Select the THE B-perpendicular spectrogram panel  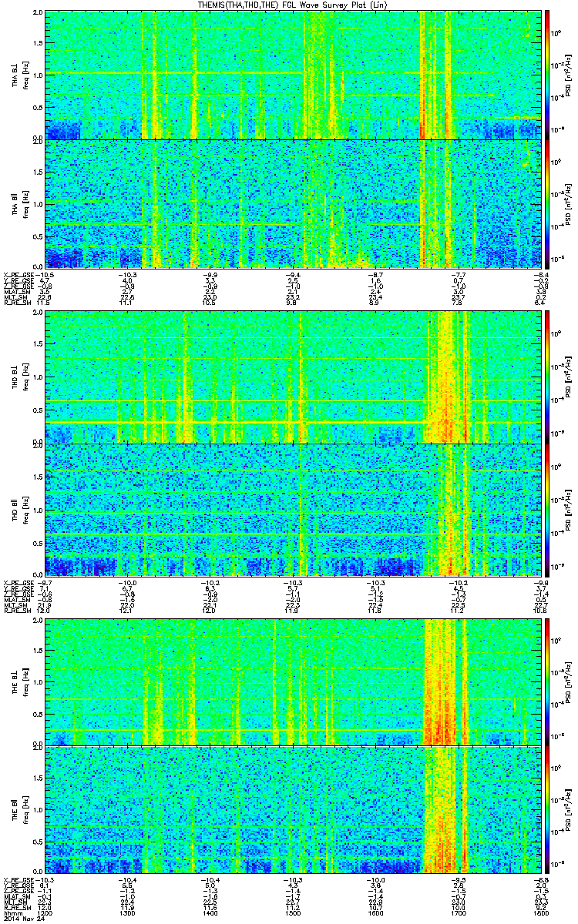(x=293, y=680)
